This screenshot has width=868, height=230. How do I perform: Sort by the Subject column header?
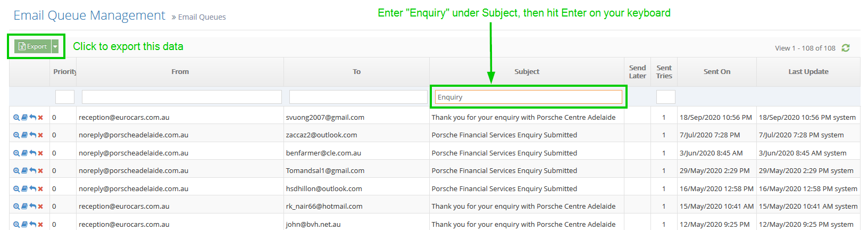point(527,72)
